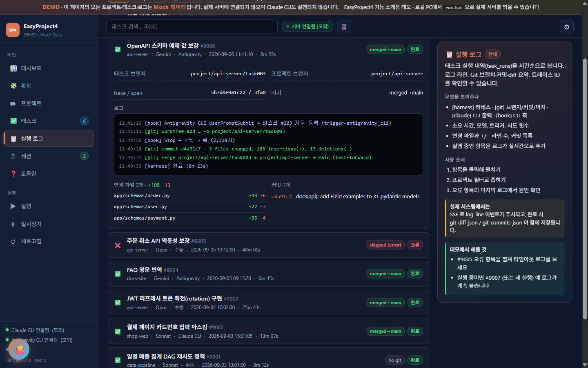Click the 일시정지 pause control
Image resolution: width=588 pixels, height=368 pixels.
(49, 224)
